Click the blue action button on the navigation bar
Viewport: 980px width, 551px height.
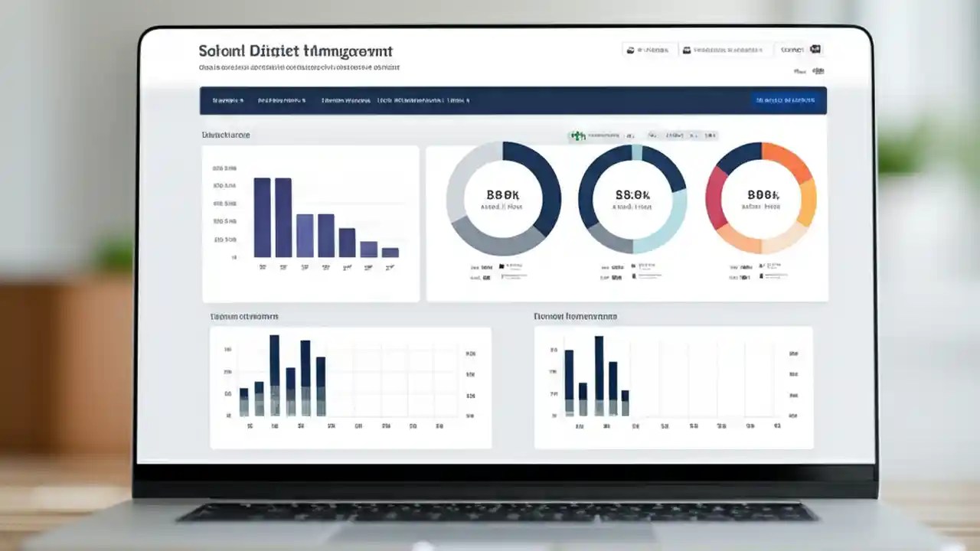pos(787,100)
